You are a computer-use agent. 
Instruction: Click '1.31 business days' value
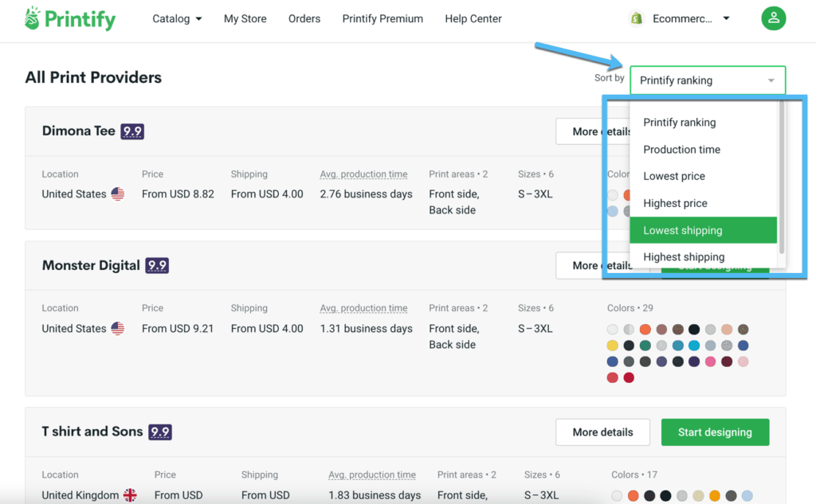(x=367, y=329)
